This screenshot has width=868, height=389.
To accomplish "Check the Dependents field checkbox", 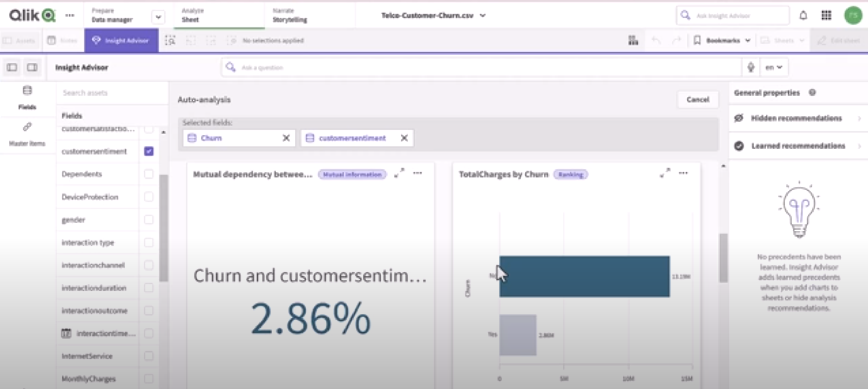I will tap(149, 174).
